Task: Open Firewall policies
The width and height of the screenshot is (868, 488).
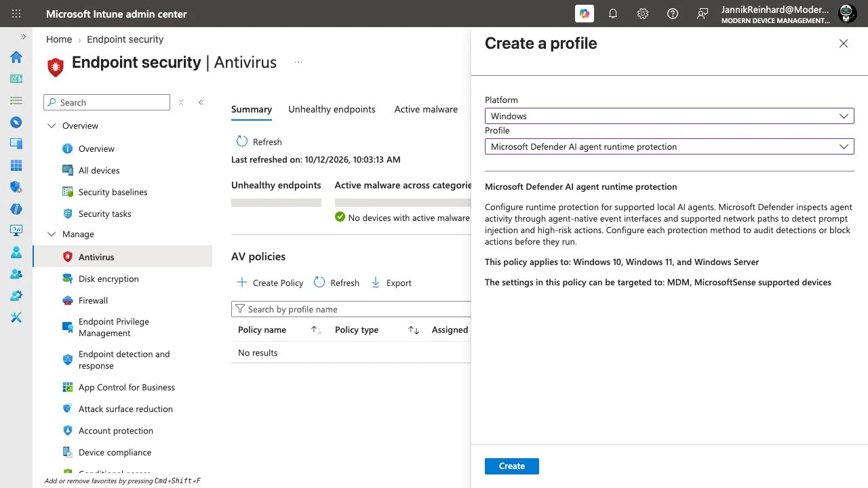Action: point(93,300)
